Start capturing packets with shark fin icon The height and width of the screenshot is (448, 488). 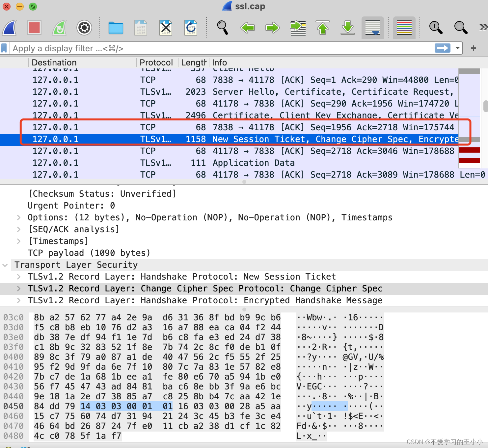point(10,28)
